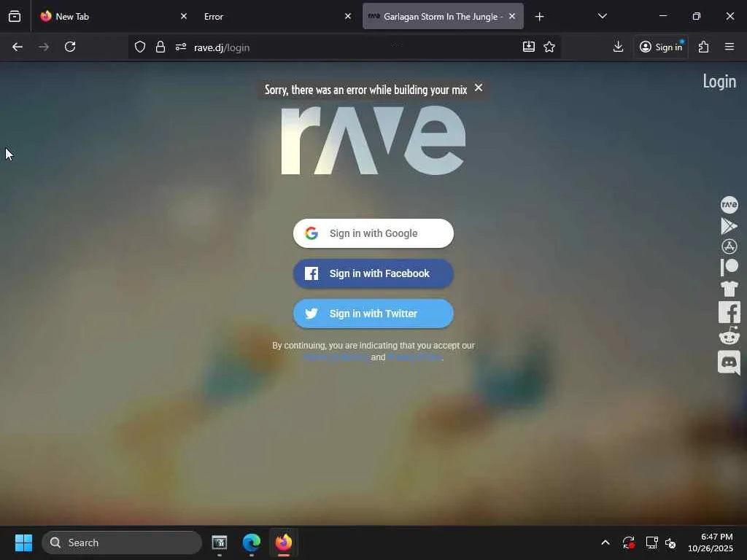Viewport: 747px width, 560px height.
Task: Open the Rave website icon in sidebar
Action: pos(729,205)
